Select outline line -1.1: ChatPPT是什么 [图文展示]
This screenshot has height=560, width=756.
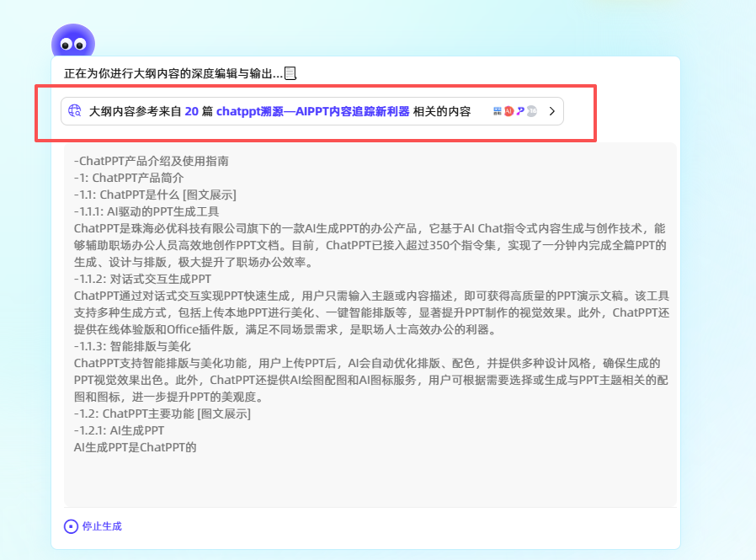coord(155,195)
